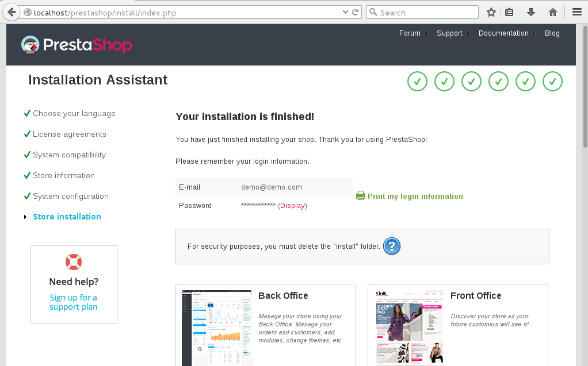Open the Back Office dashboard thumbnail
The height and width of the screenshot is (366, 588).
217,328
